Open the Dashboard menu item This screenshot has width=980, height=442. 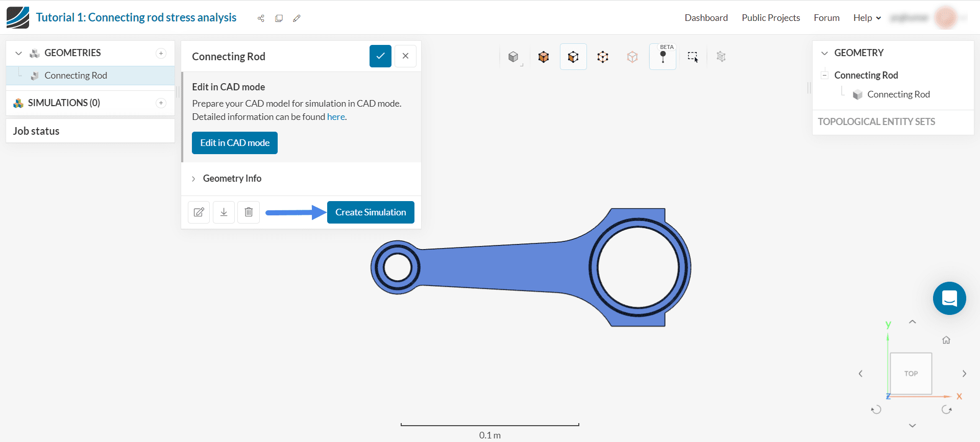pyautogui.click(x=706, y=18)
